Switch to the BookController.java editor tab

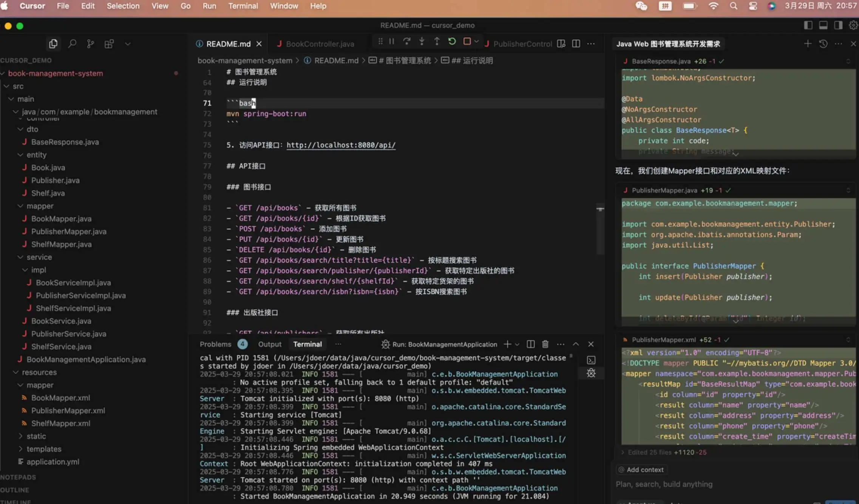coord(320,43)
